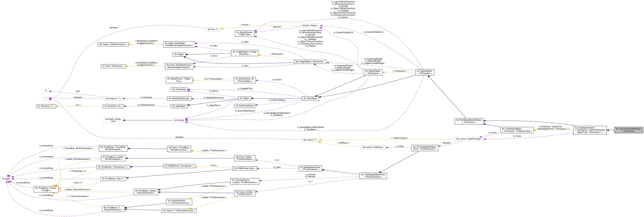Click the itk::DataObject node
Image resolution: width=644 pixels, height=217 pixels.
click(310, 98)
